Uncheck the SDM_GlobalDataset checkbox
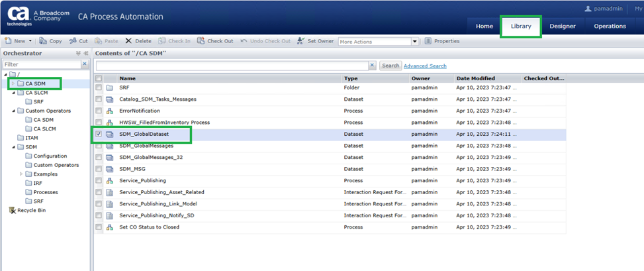 coord(99,134)
